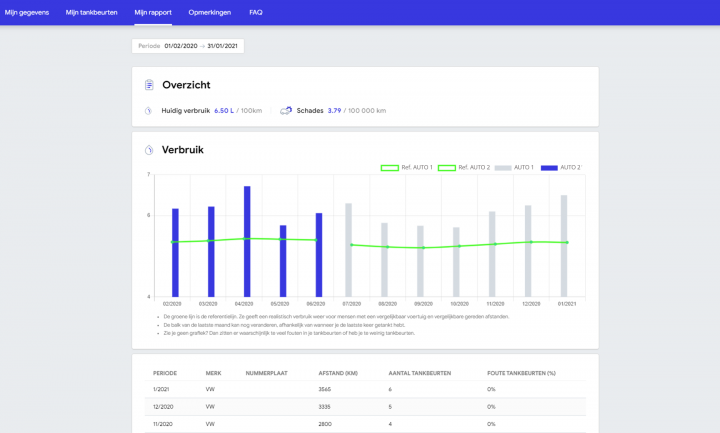Click distance value 3335

click(x=324, y=407)
